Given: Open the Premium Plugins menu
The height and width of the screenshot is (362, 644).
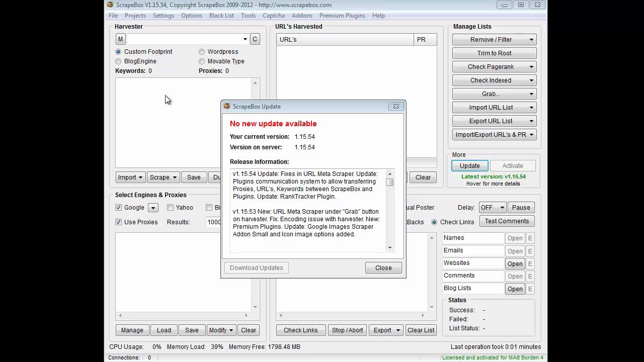Looking at the screenshot, I should click(342, 16).
